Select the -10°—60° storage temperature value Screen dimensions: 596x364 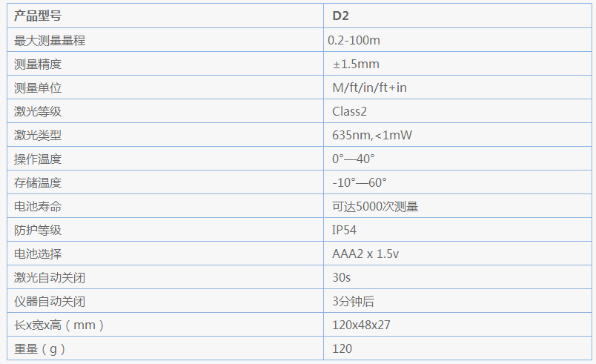coord(360,182)
